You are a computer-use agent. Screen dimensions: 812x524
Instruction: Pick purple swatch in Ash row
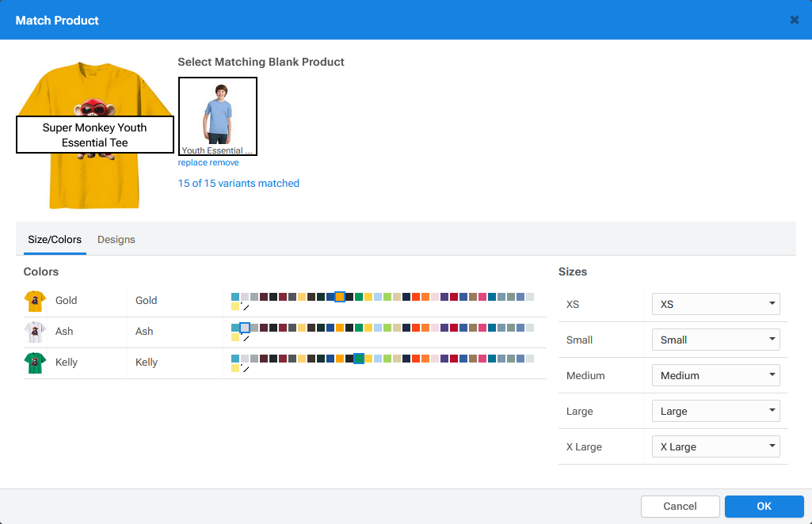point(444,328)
